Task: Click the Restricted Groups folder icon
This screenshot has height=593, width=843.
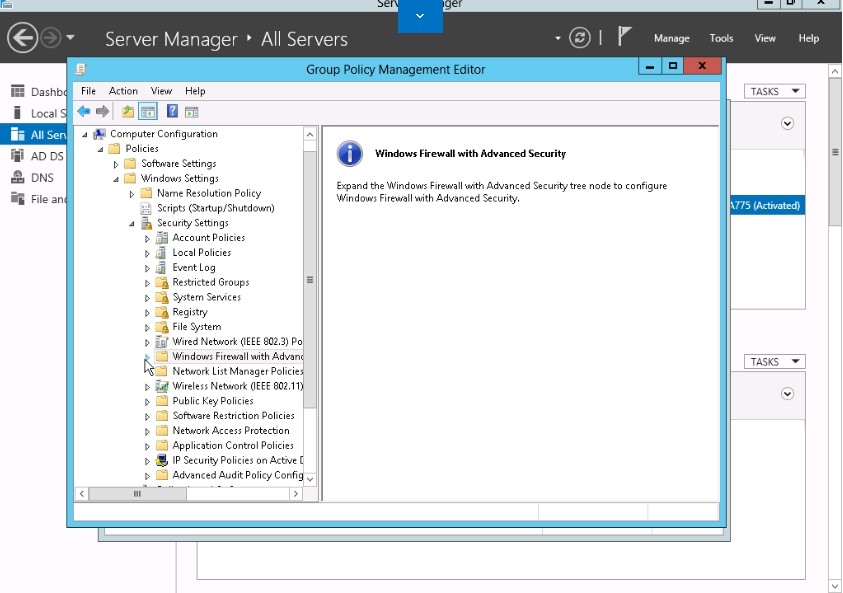Action: pyautogui.click(x=161, y=282)
